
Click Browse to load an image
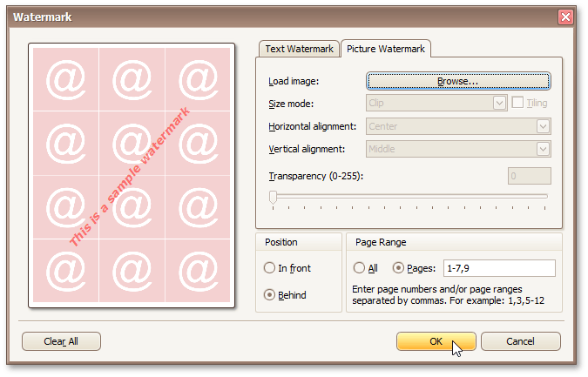[x=458, y=81]
